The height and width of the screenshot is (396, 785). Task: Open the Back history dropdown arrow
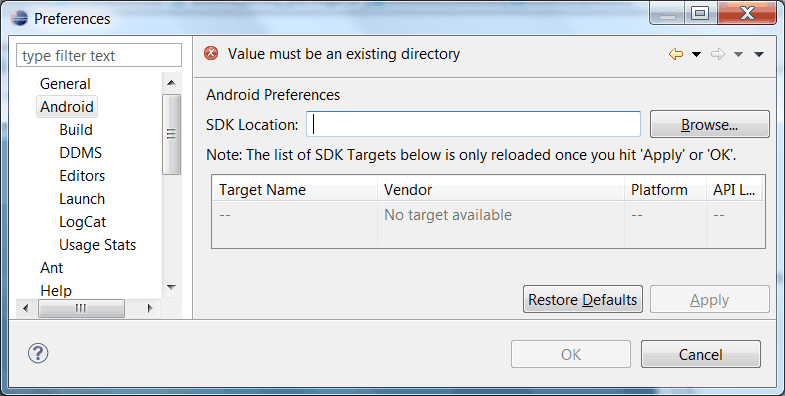coord(696,54)
